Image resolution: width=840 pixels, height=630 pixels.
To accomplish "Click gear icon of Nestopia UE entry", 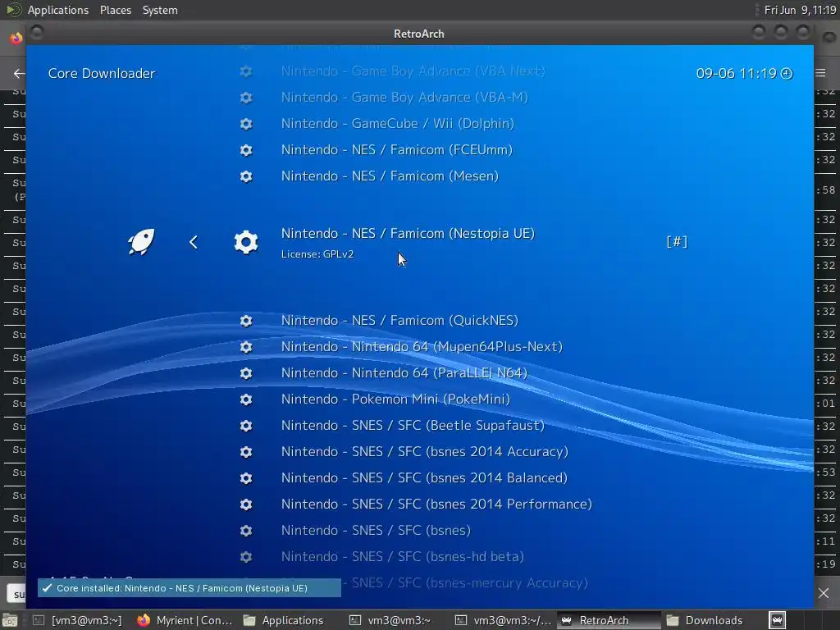I will click(246, 242).
